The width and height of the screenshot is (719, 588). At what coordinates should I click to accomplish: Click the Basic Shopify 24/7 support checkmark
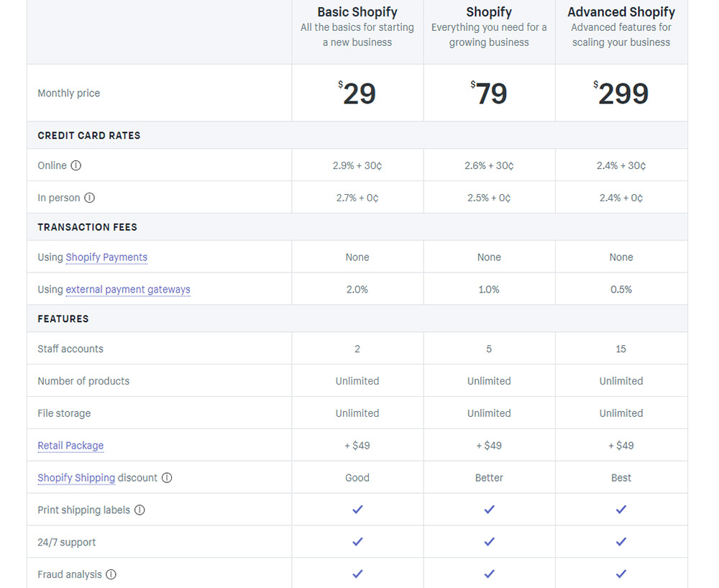tap(357, 542)
